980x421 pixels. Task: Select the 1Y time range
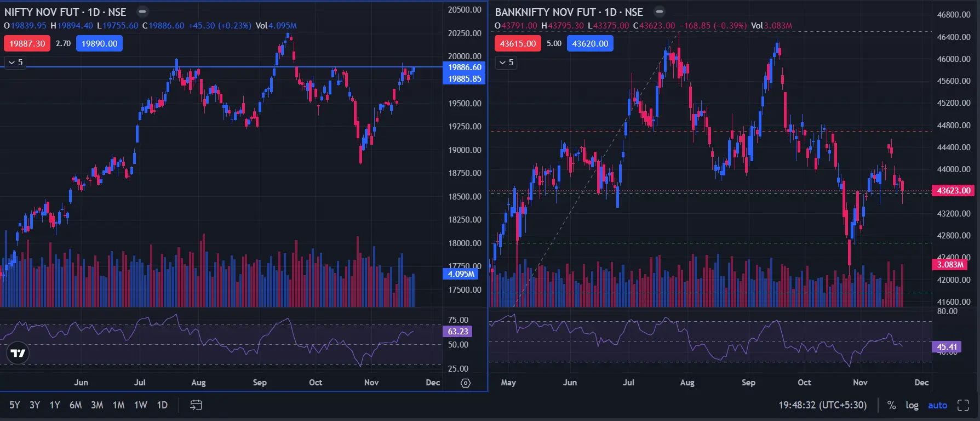point(55,405)
